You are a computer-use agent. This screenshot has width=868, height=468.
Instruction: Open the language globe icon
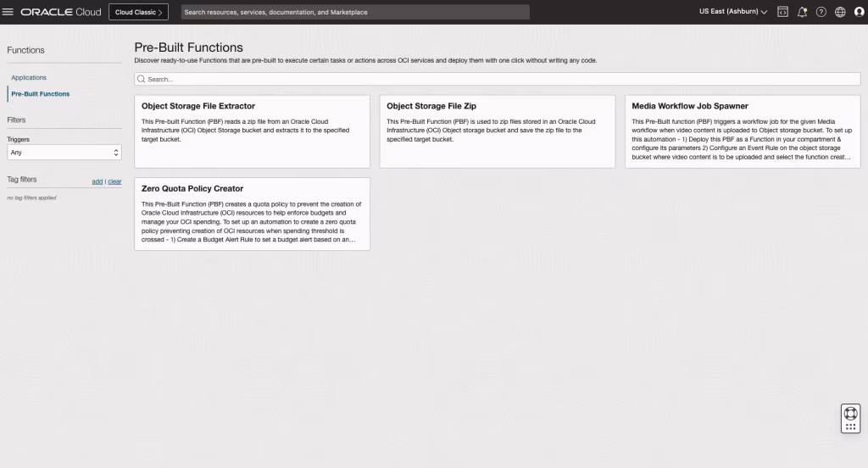tap(840, 12)
